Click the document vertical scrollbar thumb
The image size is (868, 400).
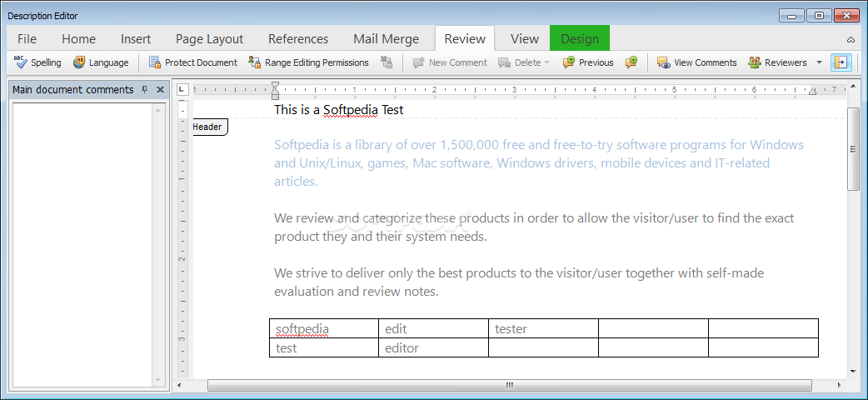tap(853, 148)
